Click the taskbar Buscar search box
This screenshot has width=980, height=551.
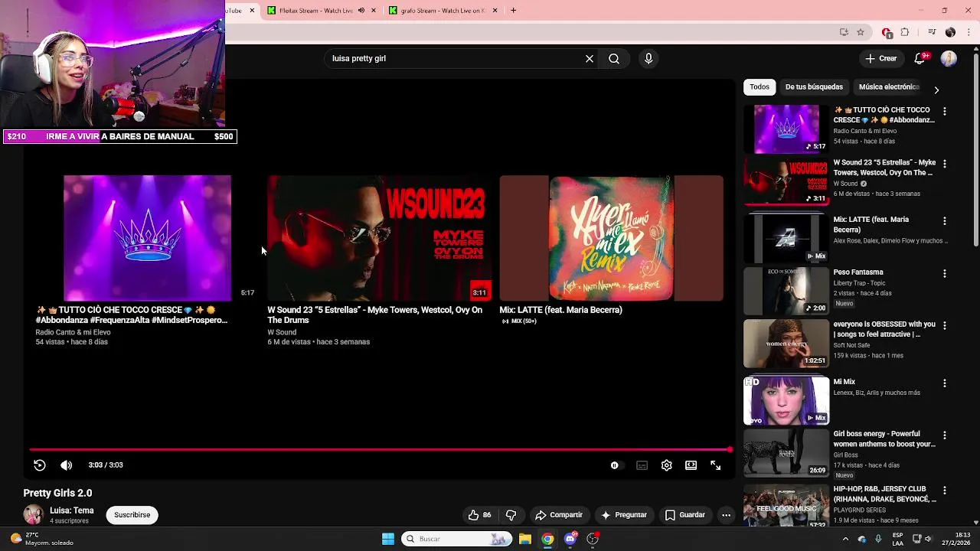coord(456,539)
